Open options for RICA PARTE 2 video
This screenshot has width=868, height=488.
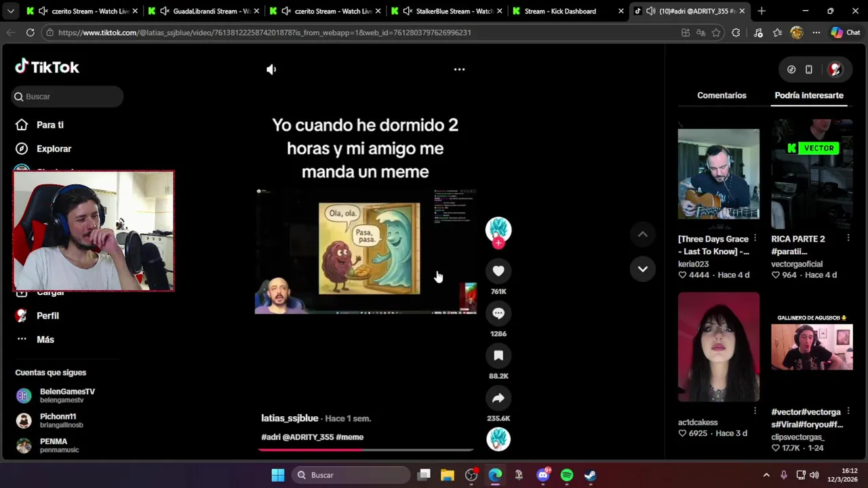point(848,239)
